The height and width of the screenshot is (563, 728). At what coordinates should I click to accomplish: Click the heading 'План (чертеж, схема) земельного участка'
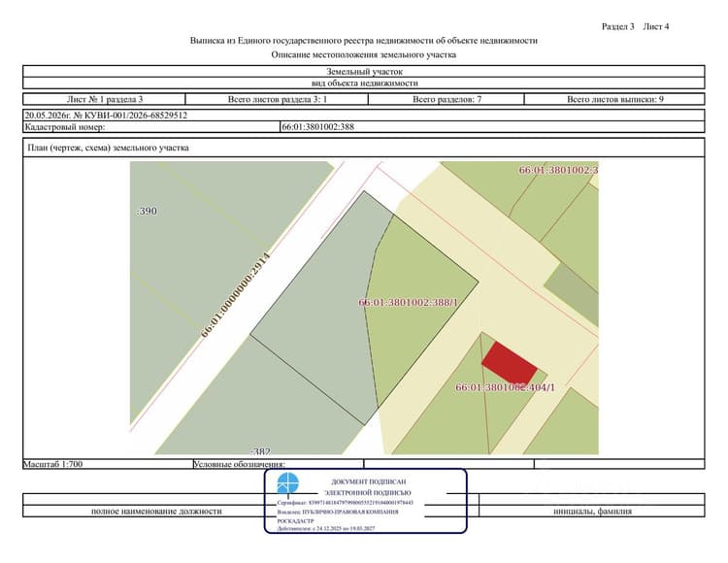click(108, 148)
